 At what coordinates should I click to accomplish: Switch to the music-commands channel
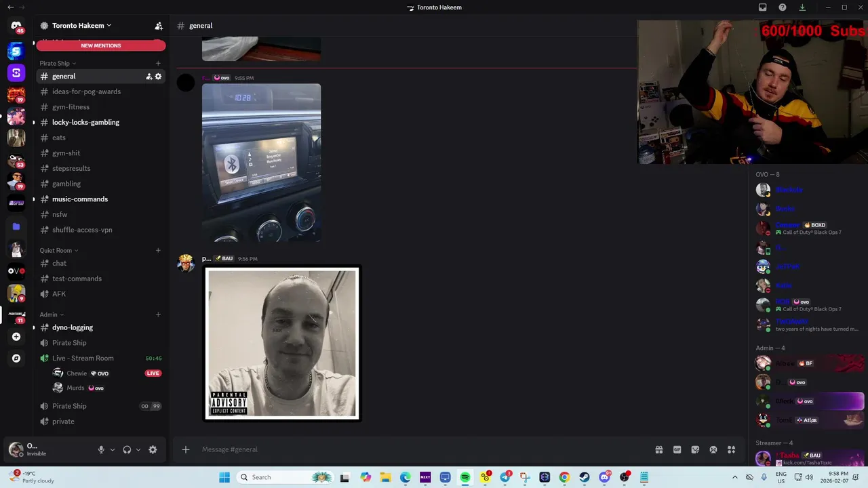tap(101, 199)
